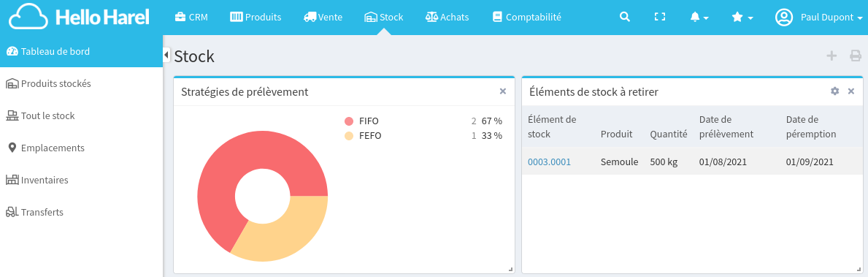This screenshot has width=868, height=277.
Task: Open stock element link 0003.0001
Action: click(549, 162)
